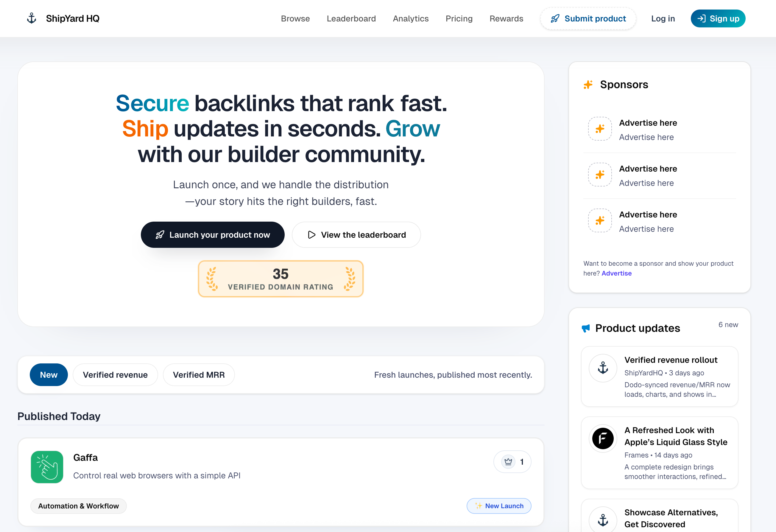The image size is (776, 532).
Task: Open the Pricing nav item
Action: click(x=459, y=18)
